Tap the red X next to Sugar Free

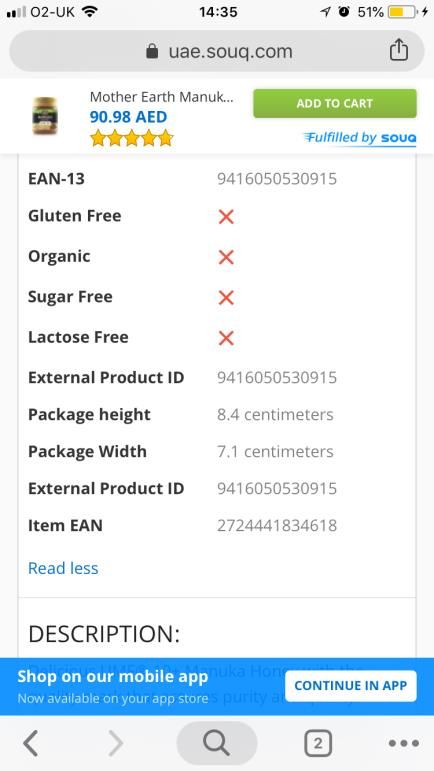pyautogui.click(x=226, y=297)
